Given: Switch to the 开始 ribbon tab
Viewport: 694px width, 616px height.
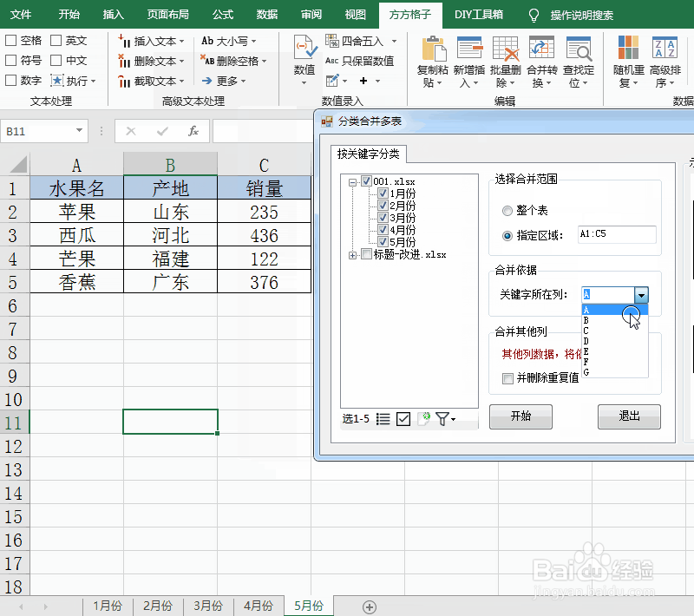Looking at the screenshot, I should pos(69,15).
